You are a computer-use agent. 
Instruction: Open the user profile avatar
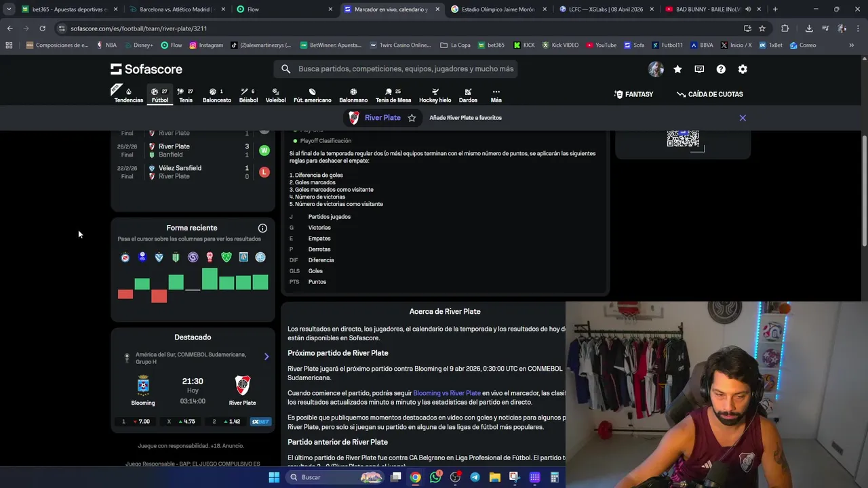point(656,69)
